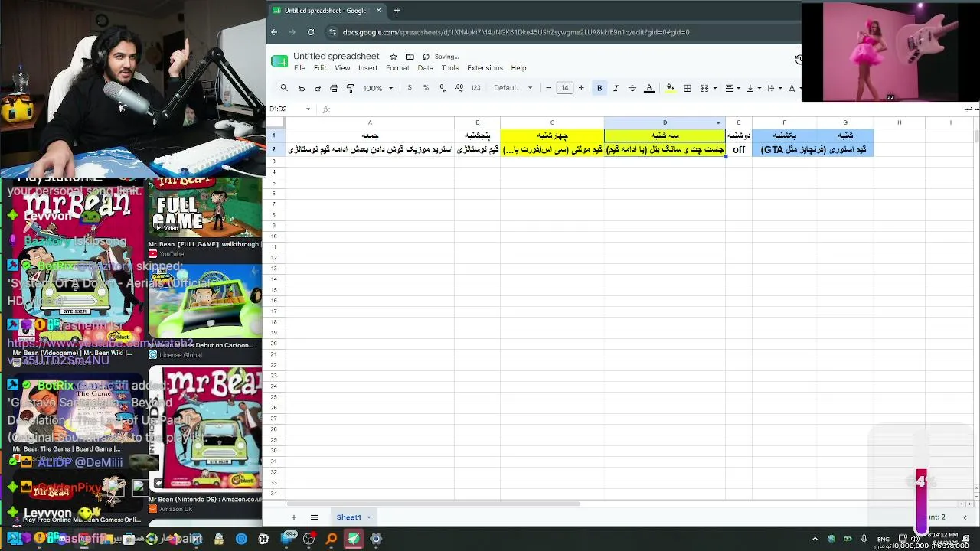Decrease decimal places

point(443,88)
